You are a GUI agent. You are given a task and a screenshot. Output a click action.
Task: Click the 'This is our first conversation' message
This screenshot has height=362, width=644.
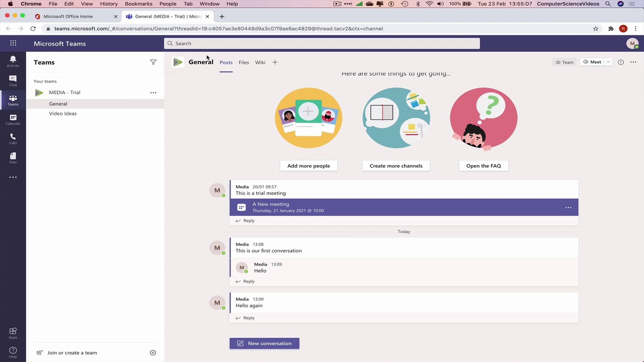click(269, 251)
